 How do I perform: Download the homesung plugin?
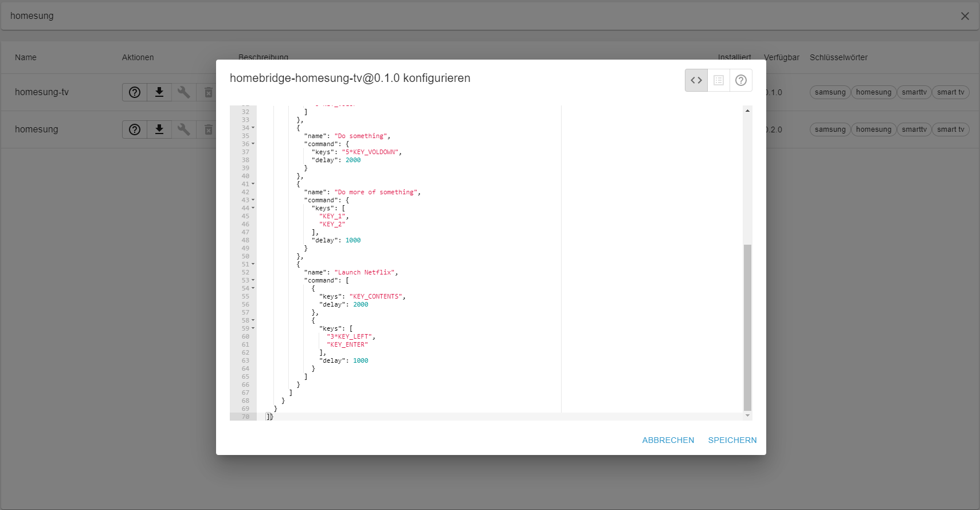[x=159, y=130]
